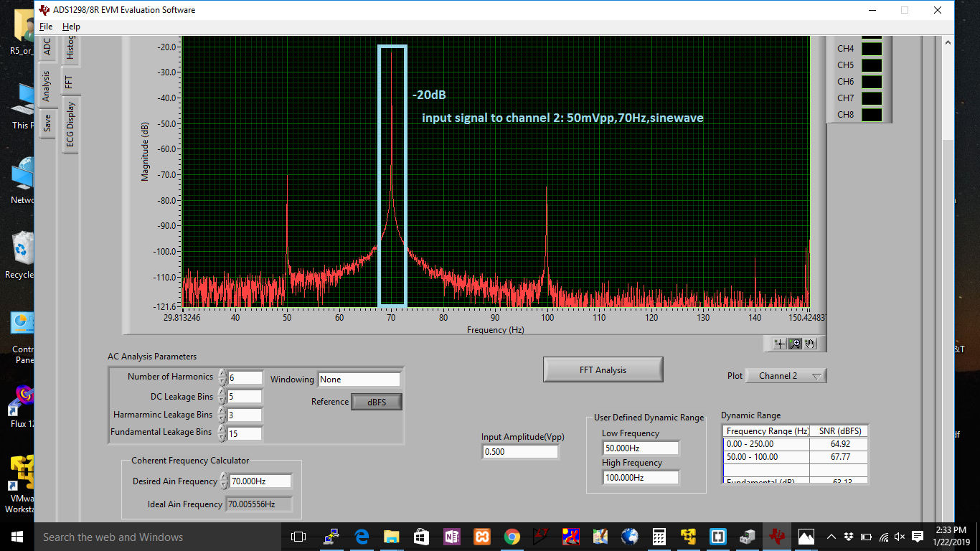This screenshot has height=551, width=980.
Task: Click the Texas Instruments app taskbar icon
Action: tap(777, 537)
